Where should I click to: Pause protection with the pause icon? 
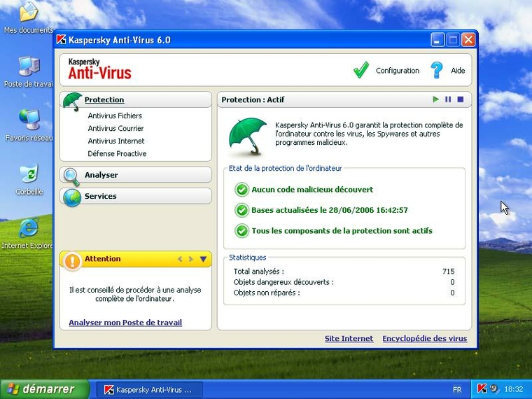point(448,99)
